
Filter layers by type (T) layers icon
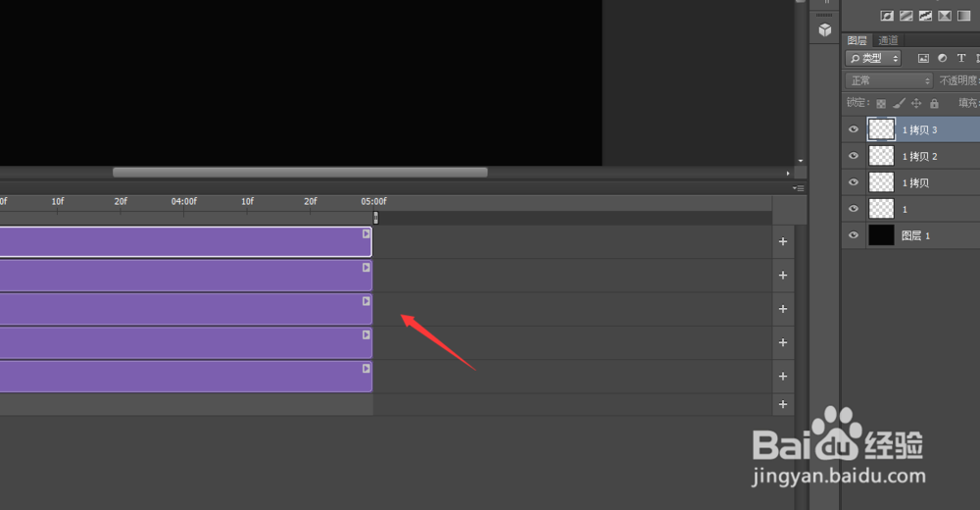click(961, 58)
